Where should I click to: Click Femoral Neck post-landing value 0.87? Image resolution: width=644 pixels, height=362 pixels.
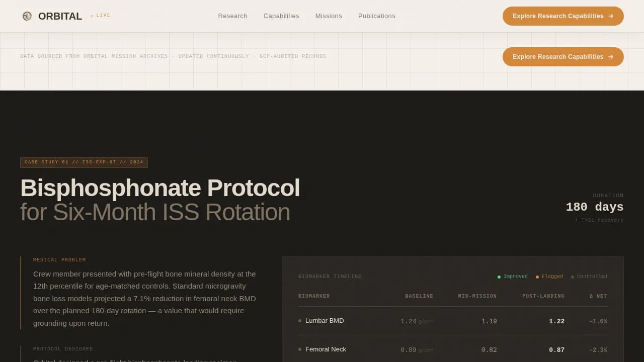tap(556, 350)
